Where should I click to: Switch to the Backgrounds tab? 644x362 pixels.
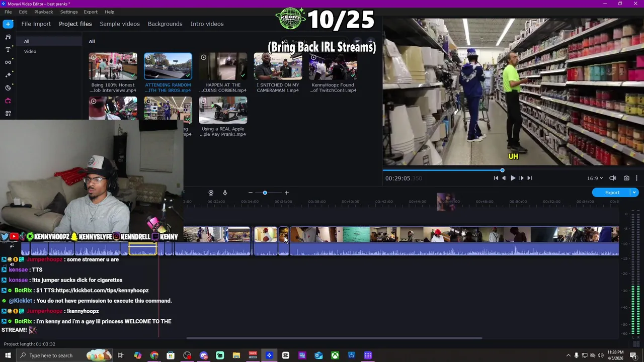165,24
